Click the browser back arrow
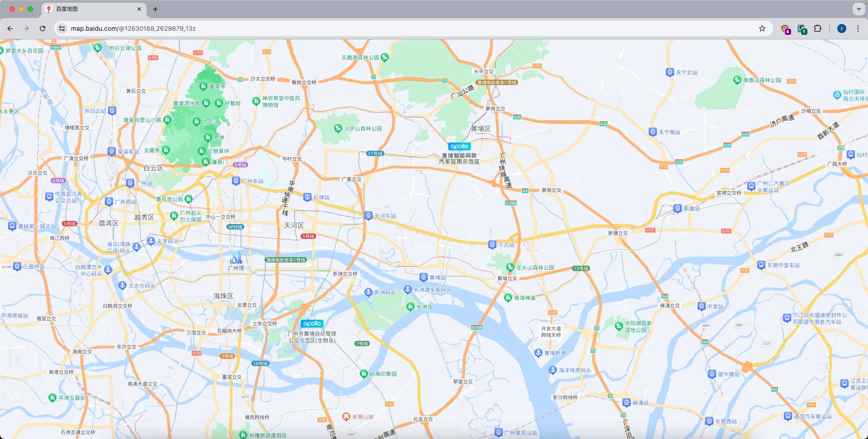The height and width of the screenshot is (439, 868). (x=10, y=29)
